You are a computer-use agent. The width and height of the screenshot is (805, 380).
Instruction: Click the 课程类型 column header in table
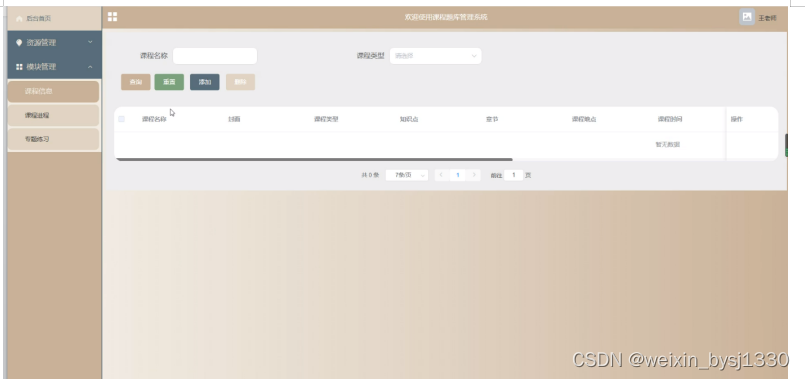coord(326,119)
